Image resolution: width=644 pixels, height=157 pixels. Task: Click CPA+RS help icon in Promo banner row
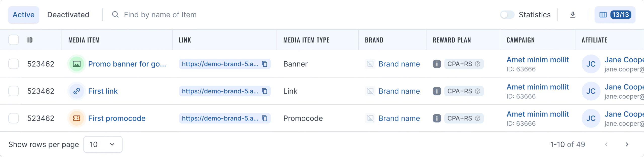[477, 64]
